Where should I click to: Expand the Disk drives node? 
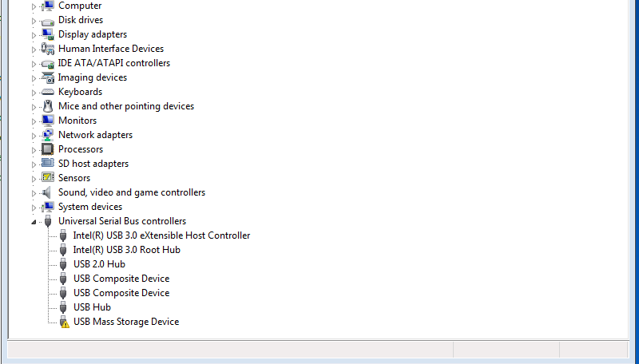(34, 21)
